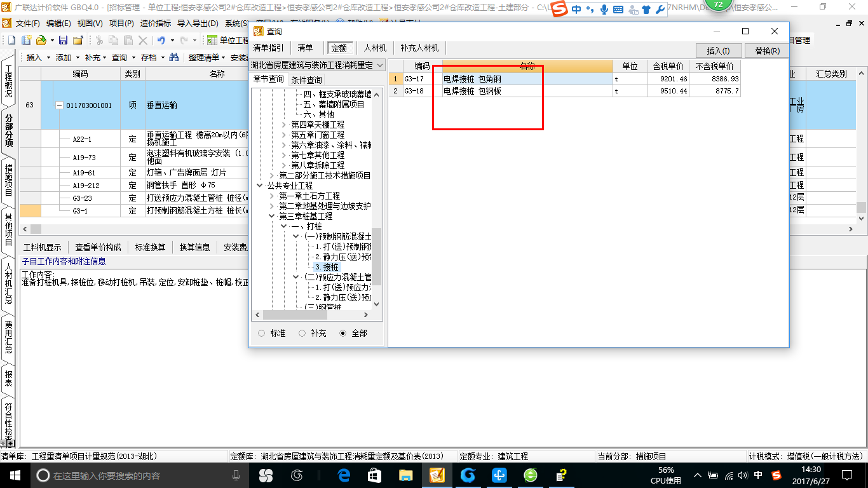
Task: Switch to the 清单 tab
Action: coord(306,48)
